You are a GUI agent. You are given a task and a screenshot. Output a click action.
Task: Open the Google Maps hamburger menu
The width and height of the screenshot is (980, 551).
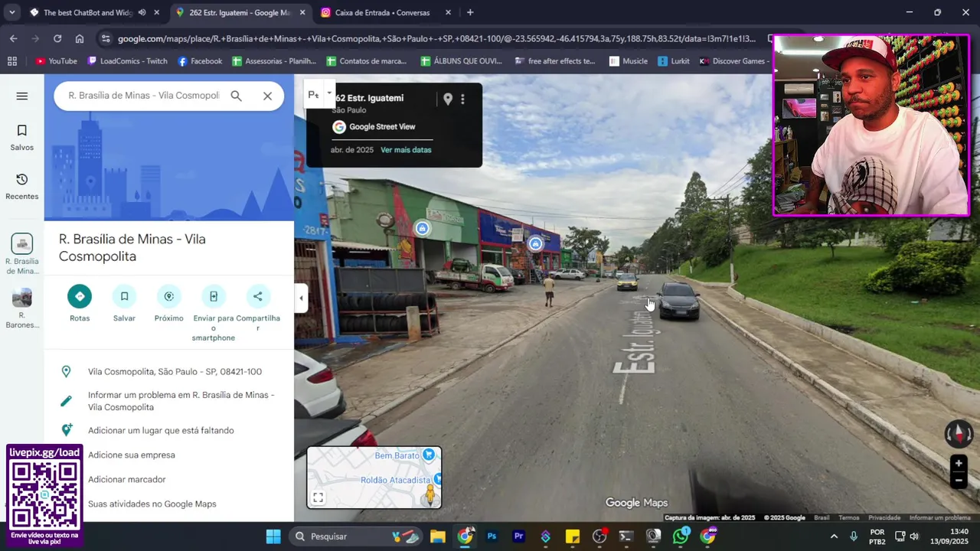tap(21, 96)
